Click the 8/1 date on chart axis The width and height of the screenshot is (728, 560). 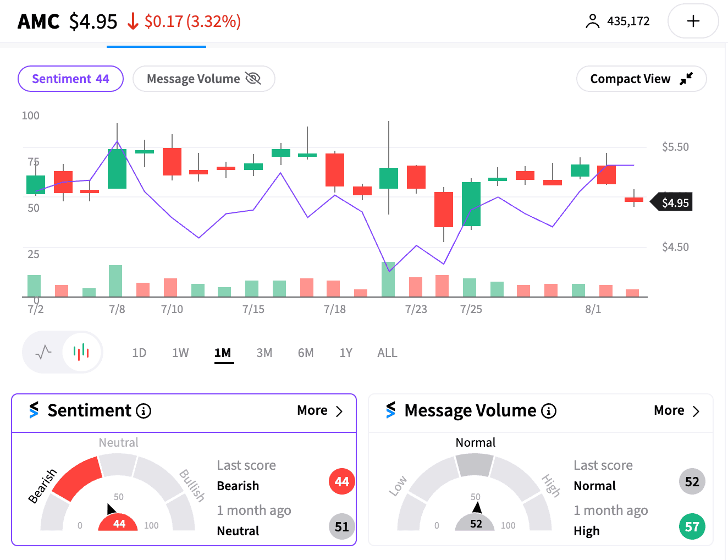pos(593,309)
